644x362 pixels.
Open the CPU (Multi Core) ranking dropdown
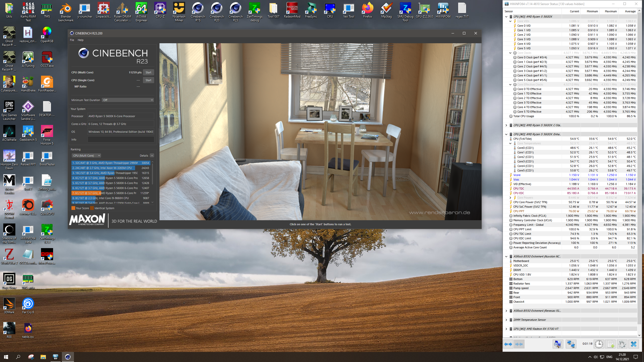click(86, 156)
